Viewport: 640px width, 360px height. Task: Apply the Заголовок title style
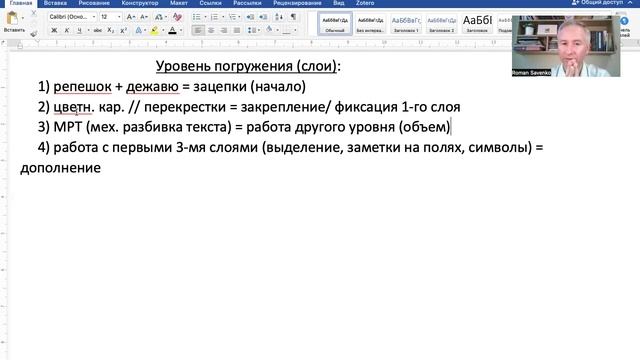pyautogui.click(x=477, y=24)
